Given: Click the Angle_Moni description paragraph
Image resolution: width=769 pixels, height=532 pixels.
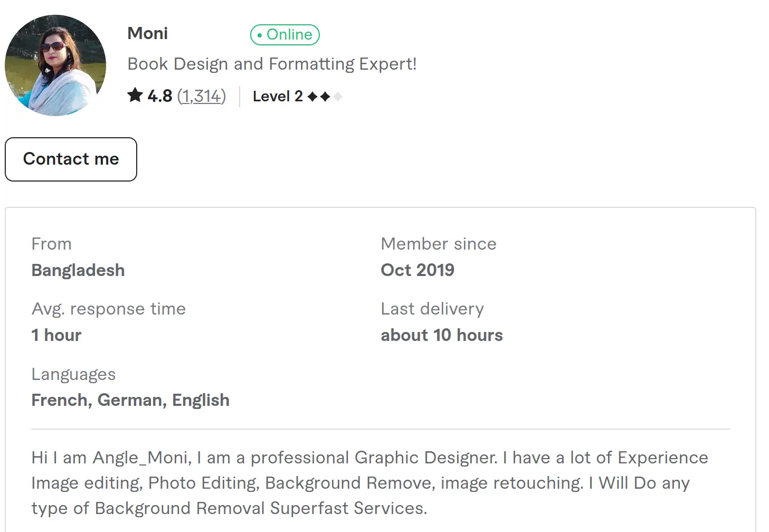Looking at the screenshot, I should (x=369, y=483).
